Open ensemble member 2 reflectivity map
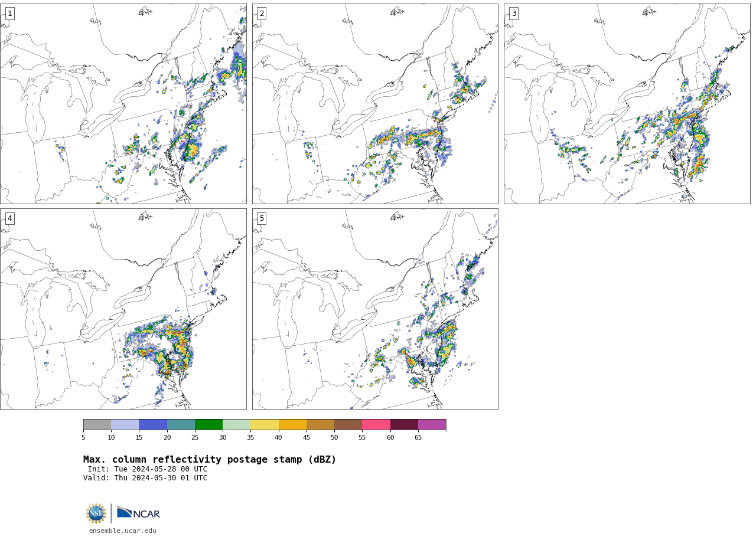The width and height of the screenshot is (756, 537). click(x=375, y=104)
